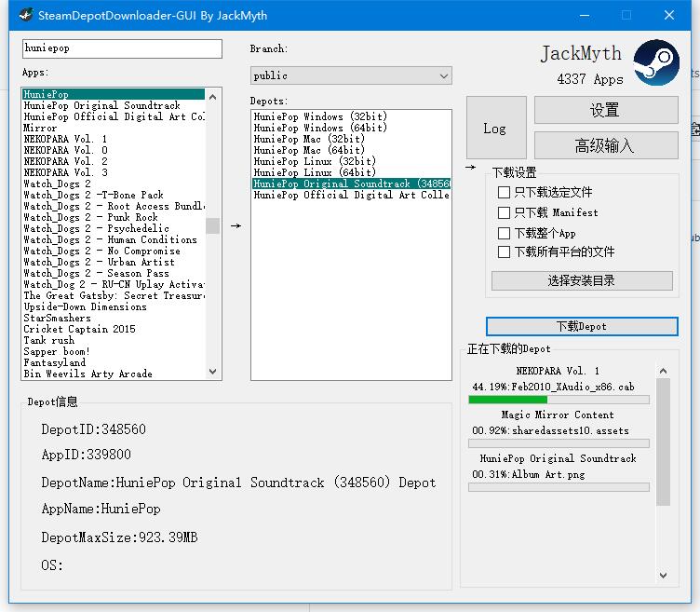Select Watch_Dogs 2 - Urban Artist

tap(114, 262)
